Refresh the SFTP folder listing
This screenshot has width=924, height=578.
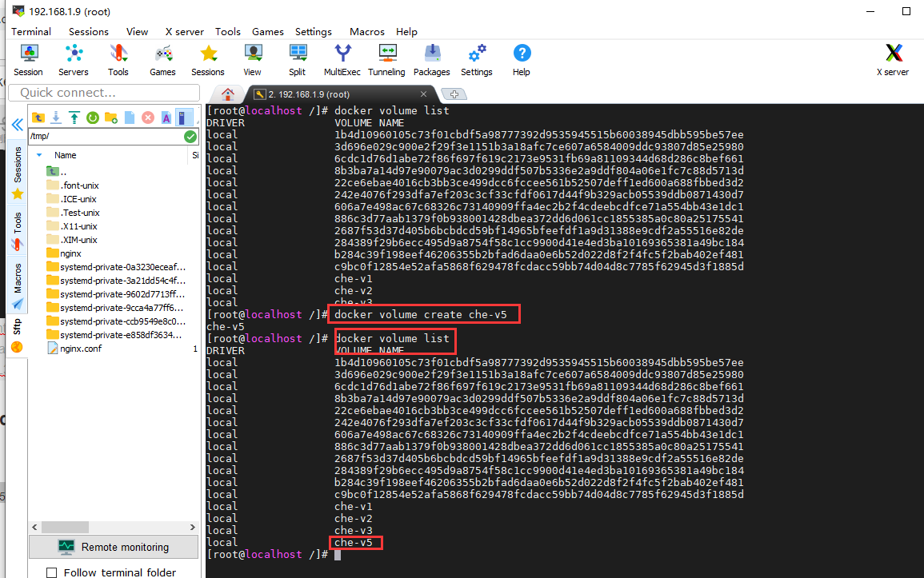[93, 118]
